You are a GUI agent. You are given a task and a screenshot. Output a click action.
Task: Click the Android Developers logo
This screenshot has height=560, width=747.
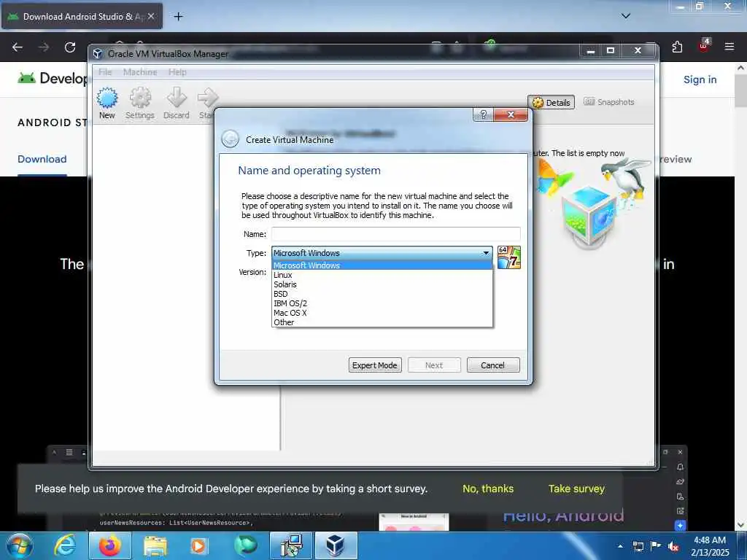coord(53,77)
